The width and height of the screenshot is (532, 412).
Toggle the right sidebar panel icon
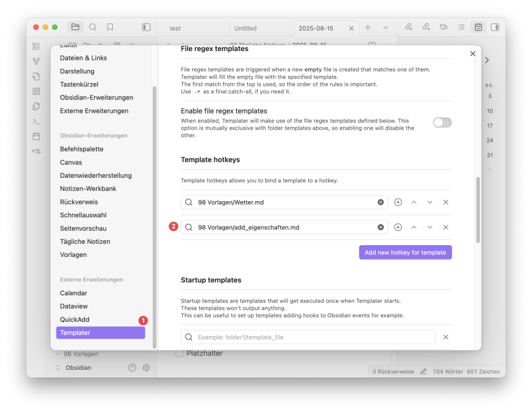coord(495,27)
